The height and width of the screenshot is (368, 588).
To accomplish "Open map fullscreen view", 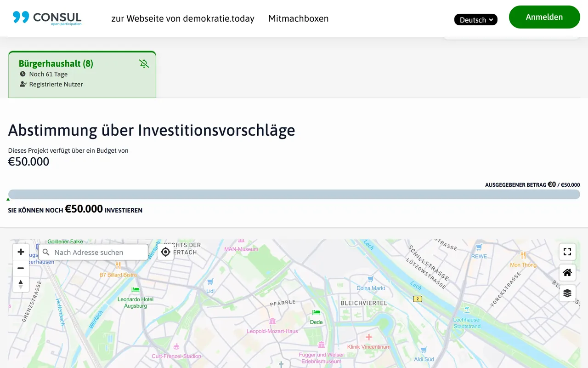I will tap(567, 252).
